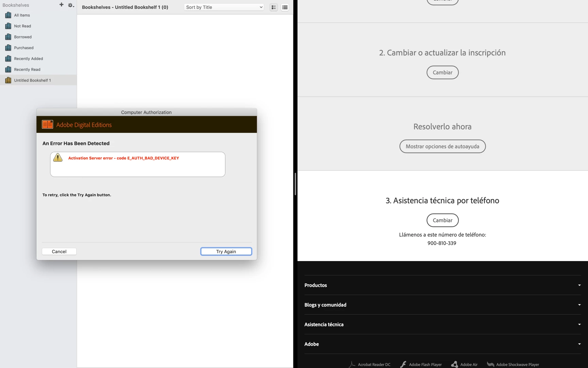Click '3. Asistencia técnica por teléfono' heading

point(442,200)
